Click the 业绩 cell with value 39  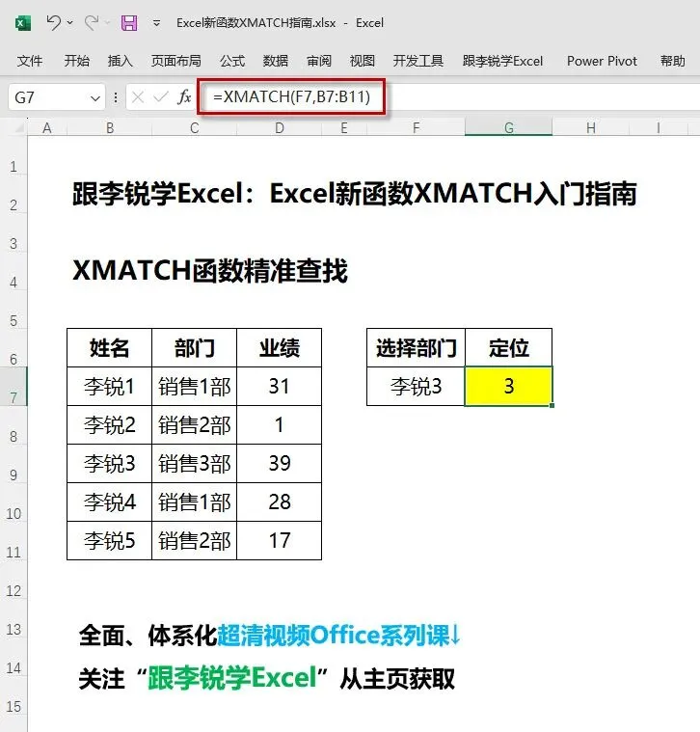279,464
